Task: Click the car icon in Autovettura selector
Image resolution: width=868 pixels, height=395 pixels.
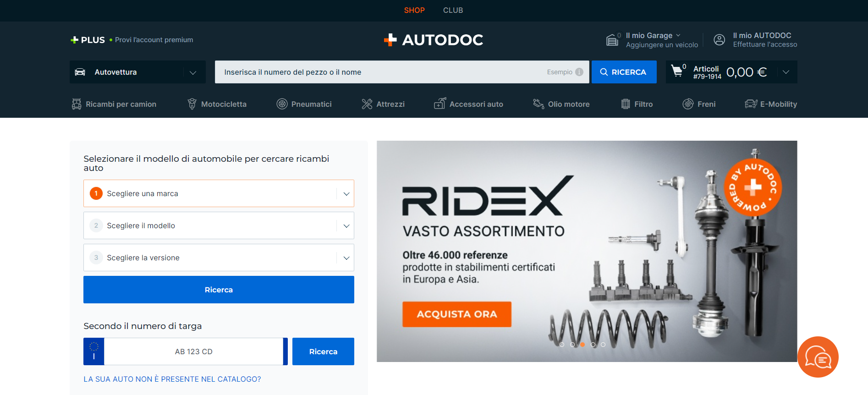Action: click(x=80, y=72)
